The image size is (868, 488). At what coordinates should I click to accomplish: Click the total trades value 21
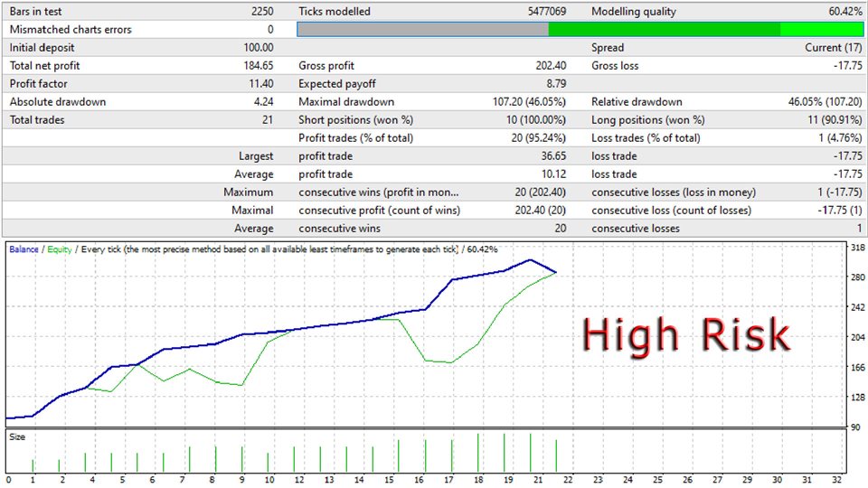pos(268,119)
